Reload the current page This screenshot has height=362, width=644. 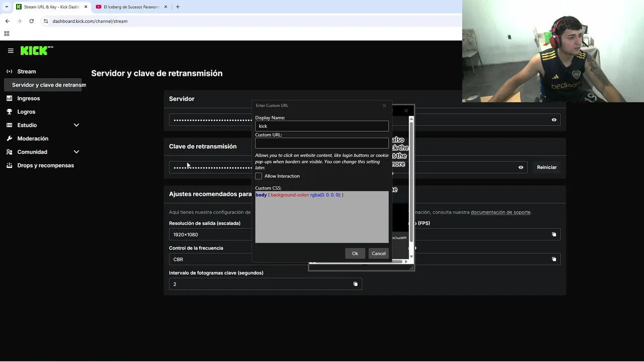coord(31,21)
